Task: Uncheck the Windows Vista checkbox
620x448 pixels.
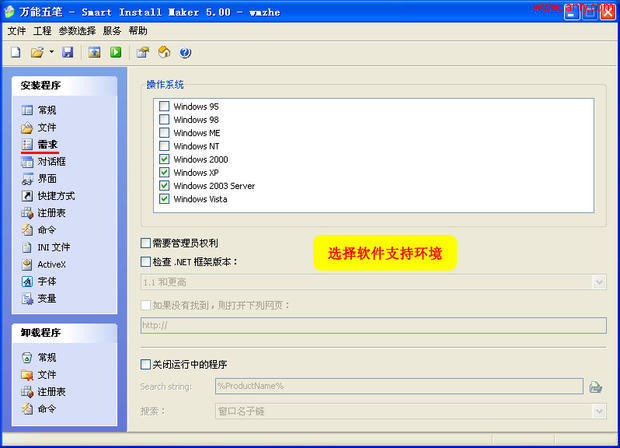Action: pyautogui.click(x=164, y=199)
